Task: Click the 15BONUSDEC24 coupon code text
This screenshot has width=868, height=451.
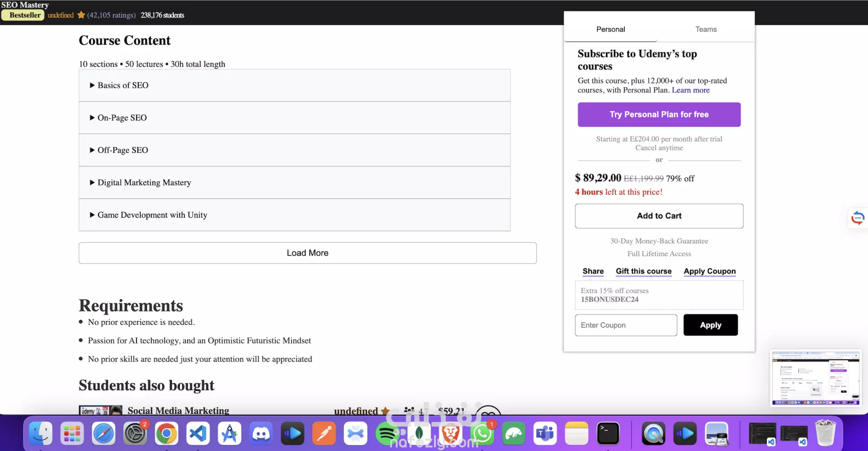Action: point(609,299)
